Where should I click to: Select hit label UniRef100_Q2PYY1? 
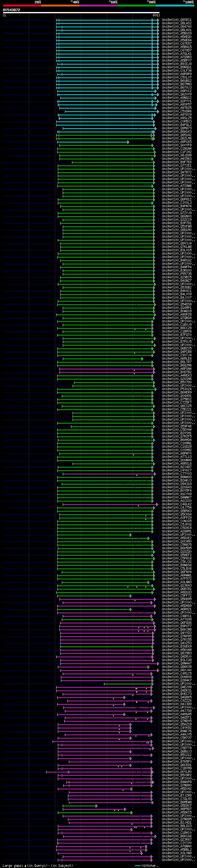176,101
